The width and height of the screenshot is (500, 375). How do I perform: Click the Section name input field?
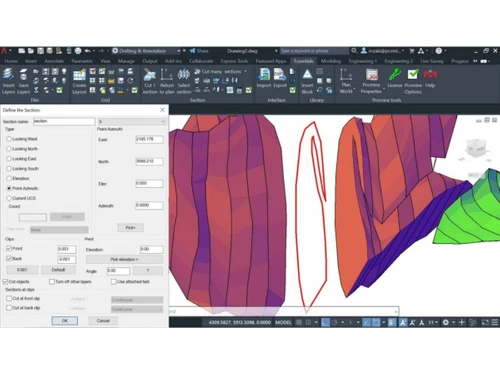coord(64,121)
